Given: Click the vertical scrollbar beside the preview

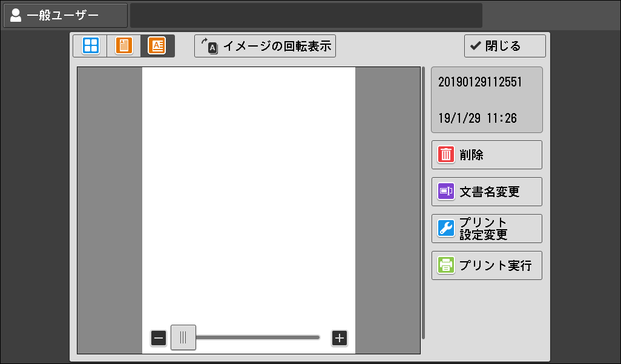Looking at the screenshot, I should pos(424,203).
